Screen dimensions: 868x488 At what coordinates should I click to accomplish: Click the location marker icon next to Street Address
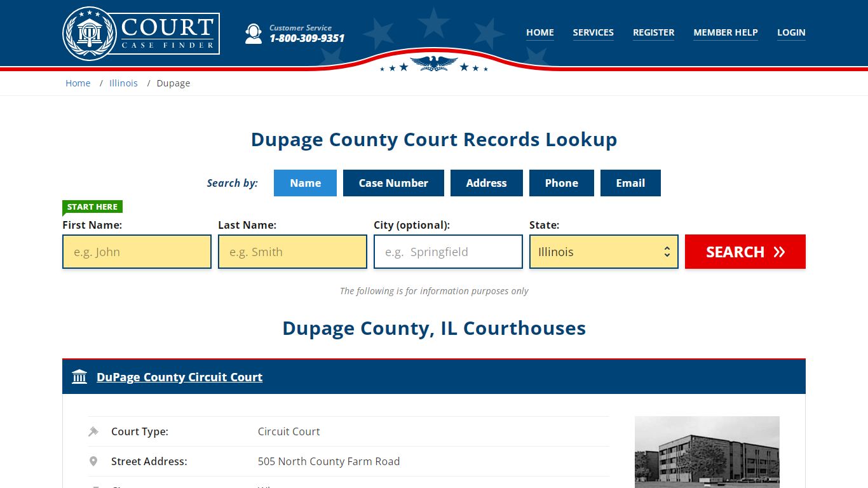(x=93, y=461)
